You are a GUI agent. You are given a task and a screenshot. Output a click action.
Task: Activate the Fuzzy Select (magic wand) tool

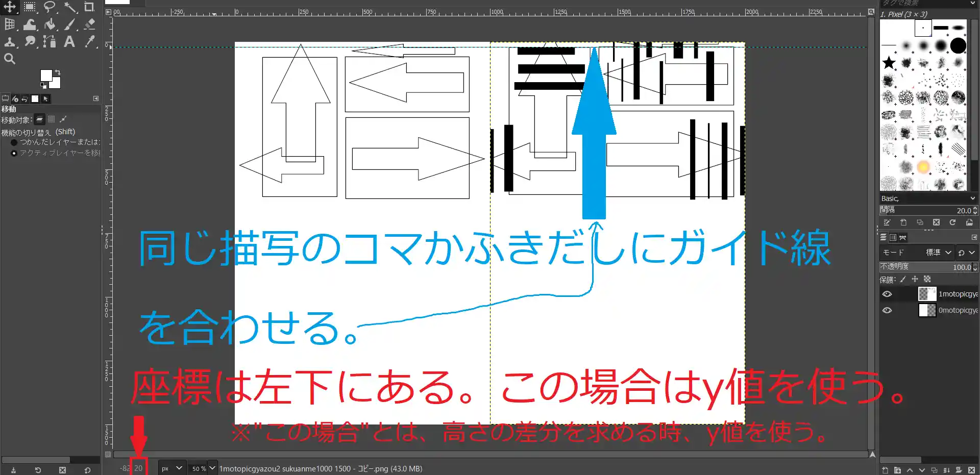(x=70, y=7)
